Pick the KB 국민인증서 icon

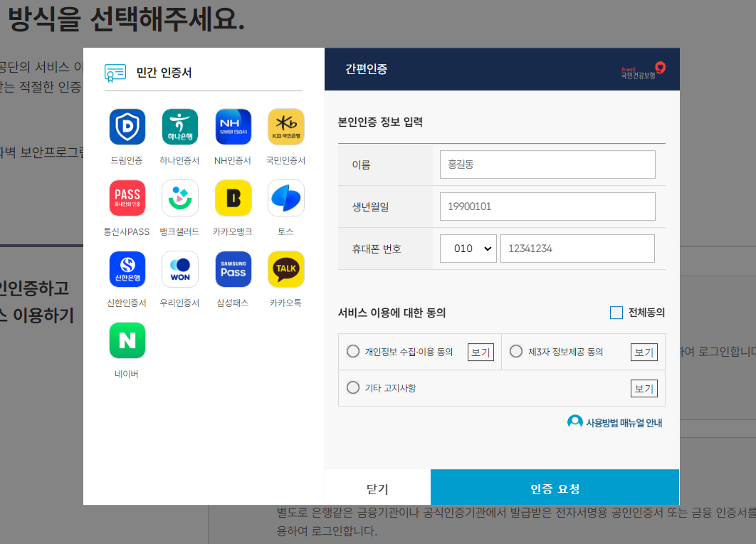click(x=286, y=127)
